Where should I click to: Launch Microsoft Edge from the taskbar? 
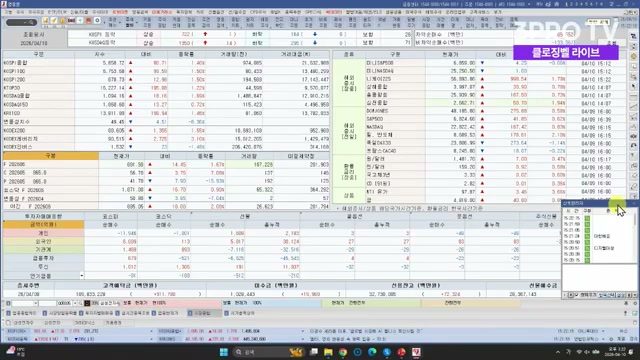click(x=372, y=352)
